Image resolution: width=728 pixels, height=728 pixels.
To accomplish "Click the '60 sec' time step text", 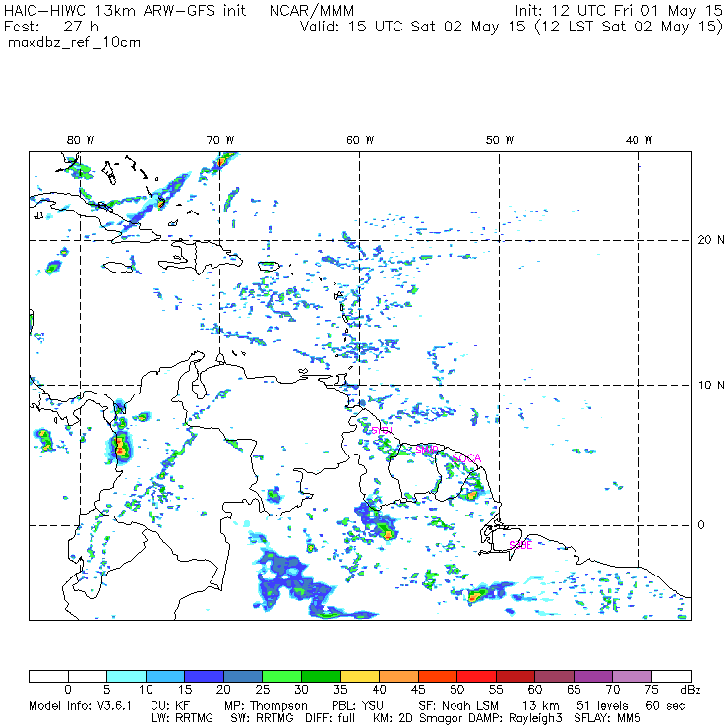I will [x=665, y=706].
